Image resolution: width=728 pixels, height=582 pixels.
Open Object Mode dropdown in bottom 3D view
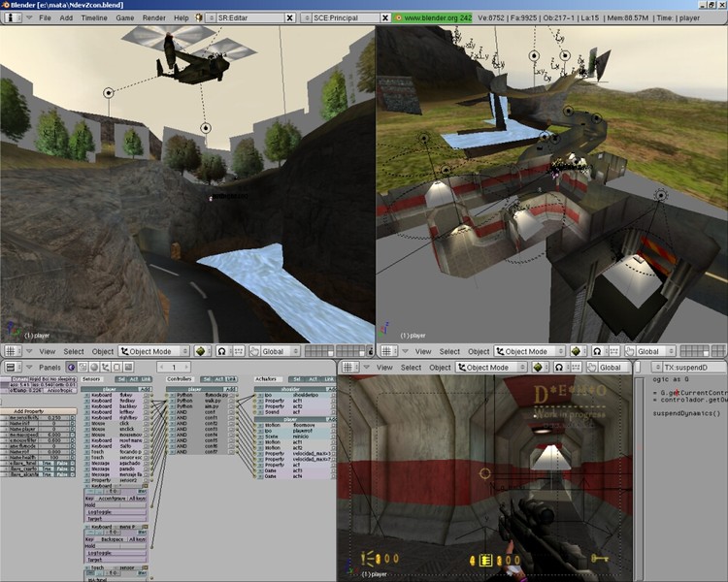point(491,367)
